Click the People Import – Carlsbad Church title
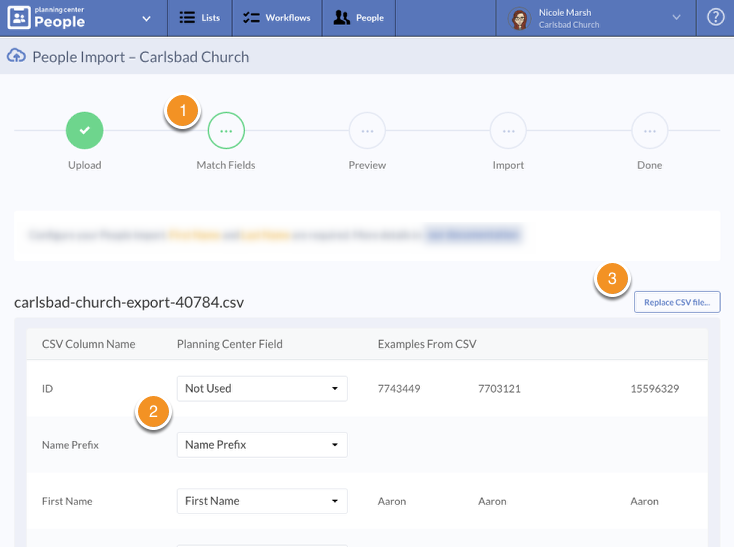Viewport: 734px width, 547px height. [140, 57]
